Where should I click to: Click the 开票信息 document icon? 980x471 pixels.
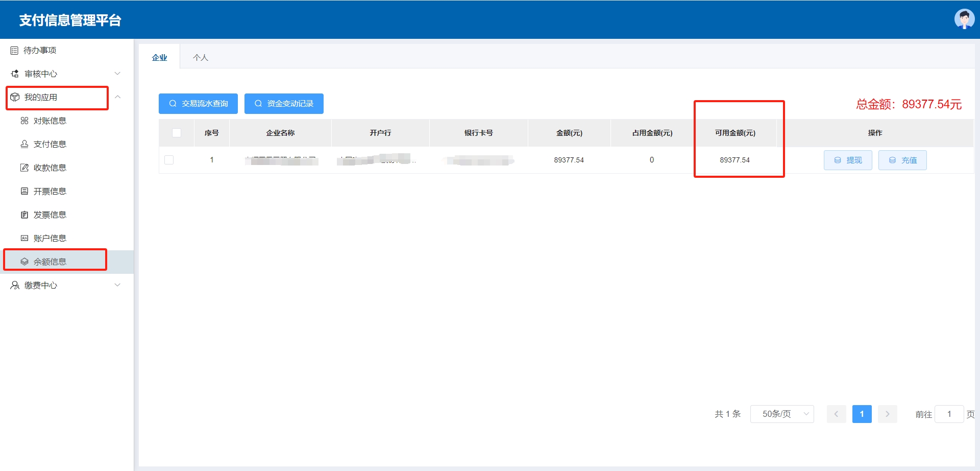pyautogui.click(x=24, y=192)
